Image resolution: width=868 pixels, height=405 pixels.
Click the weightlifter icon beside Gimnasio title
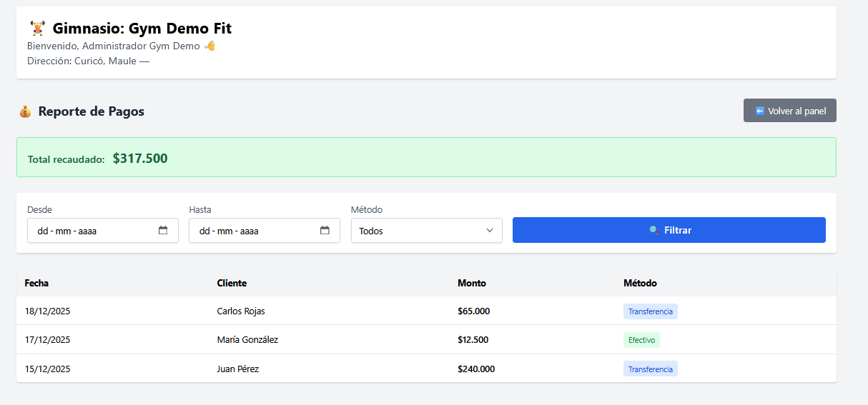pos(37,29)
